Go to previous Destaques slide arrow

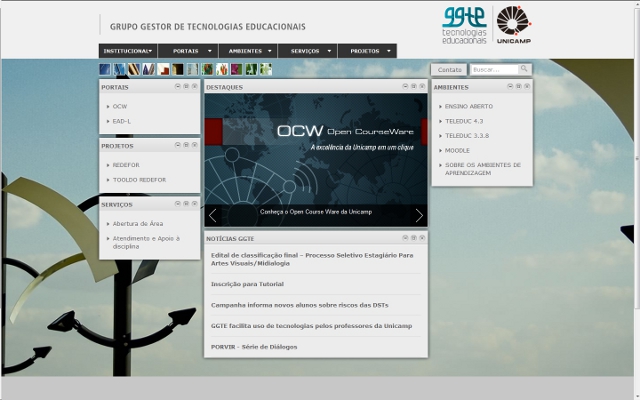tap(213, 215)
